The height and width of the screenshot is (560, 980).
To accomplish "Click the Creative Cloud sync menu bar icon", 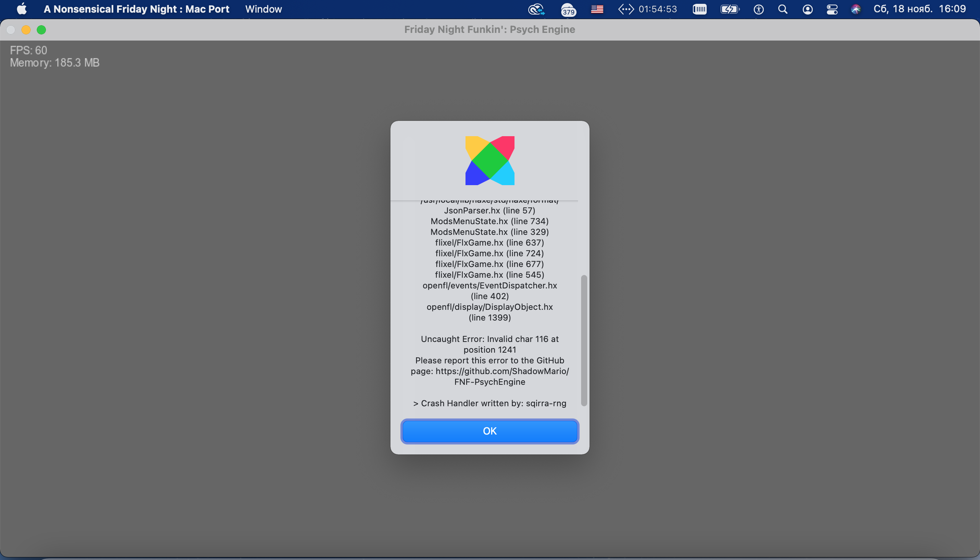I will click(536, 9).
